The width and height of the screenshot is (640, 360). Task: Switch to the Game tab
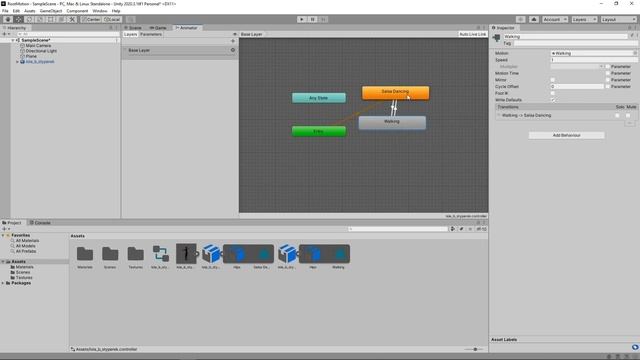pyautogui.click(x=158, y=28)
